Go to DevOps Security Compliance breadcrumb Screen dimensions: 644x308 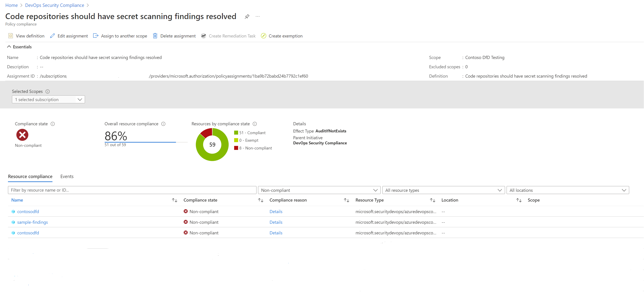[x=54, y=5]
